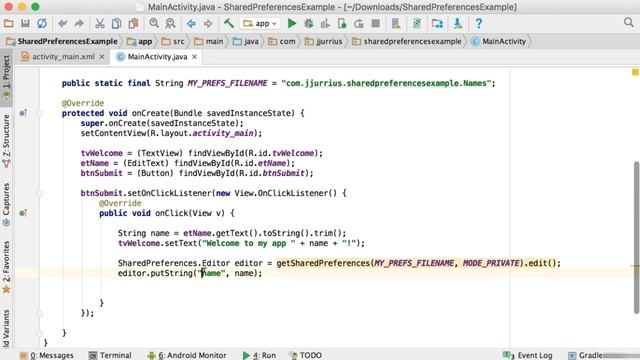This screenshot has width=640, height=360.
Task: Synchronize the project with the refresh icon
Action: coord(42,23)
